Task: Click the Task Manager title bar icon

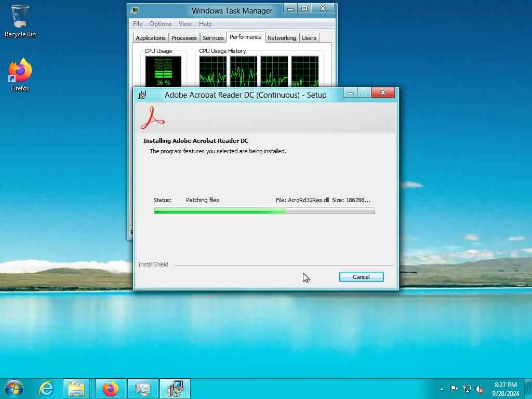Action: [x=135, y=10]
